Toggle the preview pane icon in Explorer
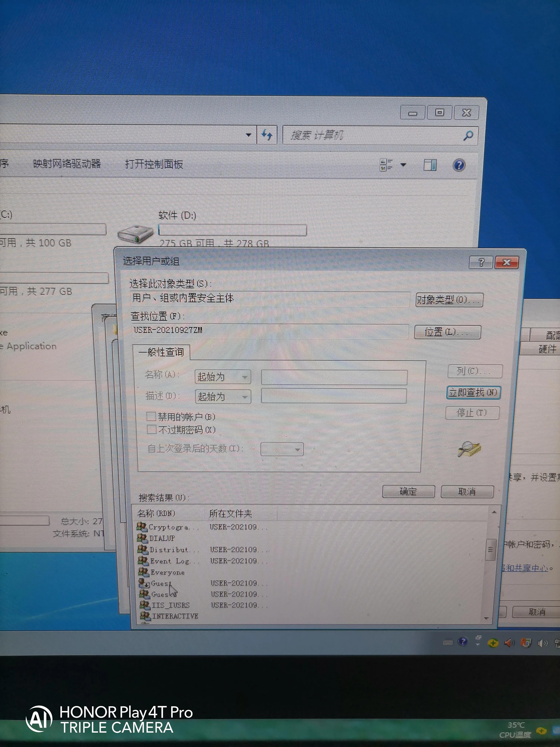This screenshot has width=560, height=747. pos(430,165)
